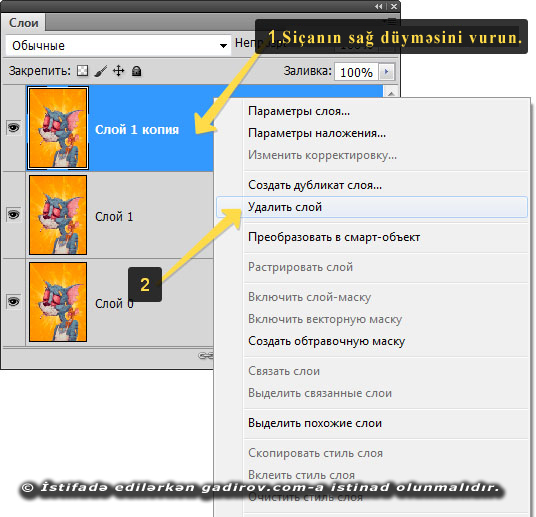Hide the Слой 0 layer
Viewport: 536px width, 517px height.
pyautogui.click(x=14, y=302)
